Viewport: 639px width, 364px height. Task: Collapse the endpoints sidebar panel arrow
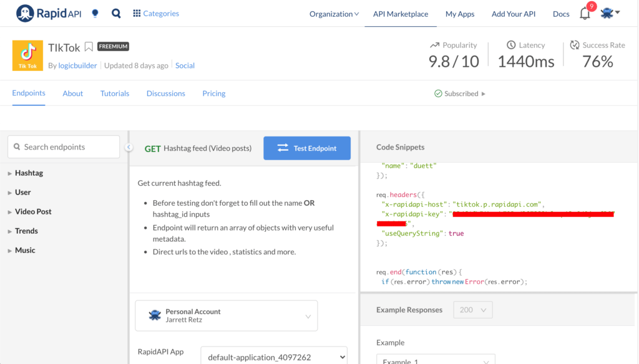point(129,147)
